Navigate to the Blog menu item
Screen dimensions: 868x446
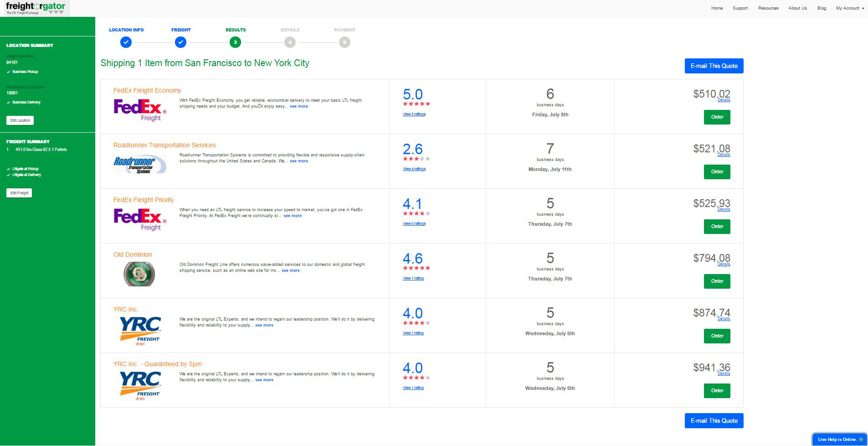pos(822,8)
